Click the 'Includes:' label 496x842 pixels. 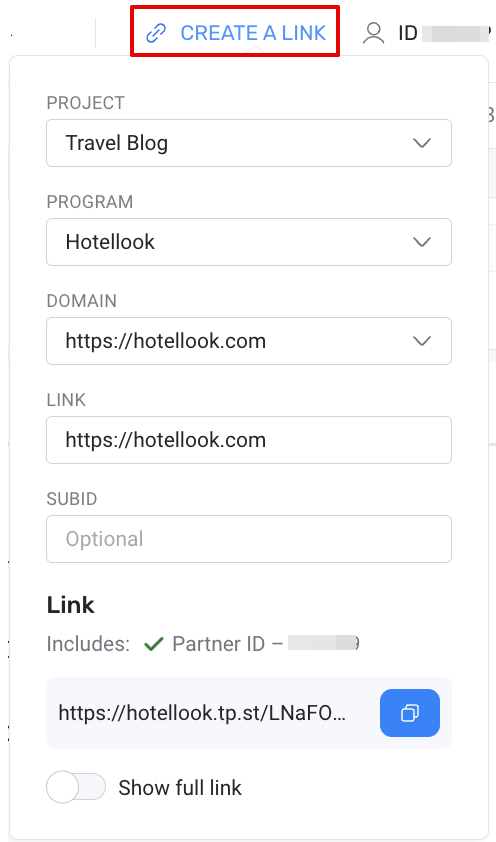[x=89, y=644]
